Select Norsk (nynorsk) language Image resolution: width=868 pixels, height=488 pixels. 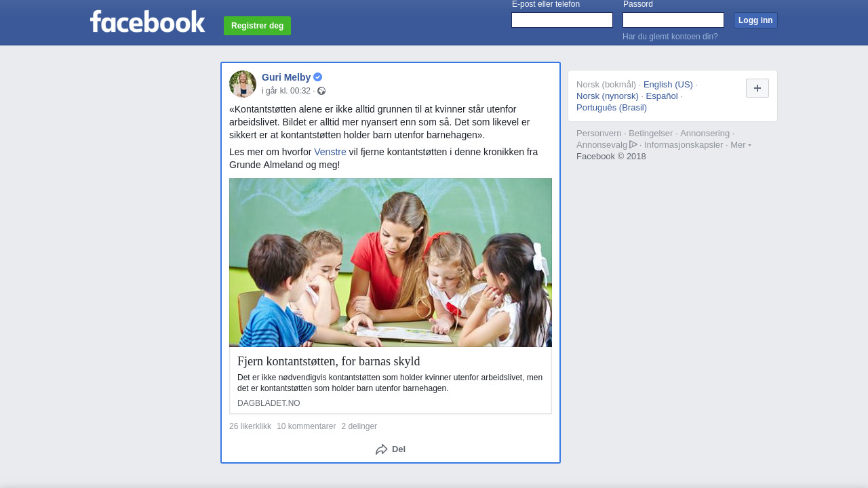(608, 96)
